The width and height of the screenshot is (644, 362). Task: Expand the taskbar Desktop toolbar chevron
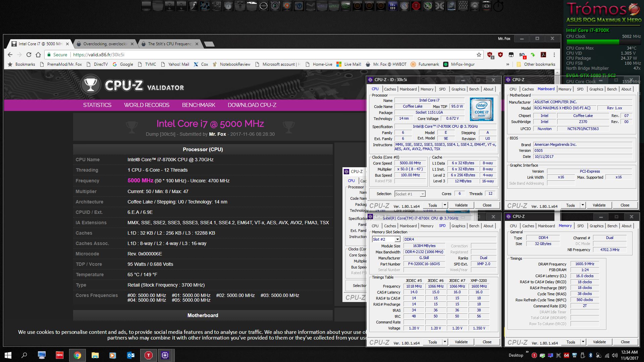[527, 352]
